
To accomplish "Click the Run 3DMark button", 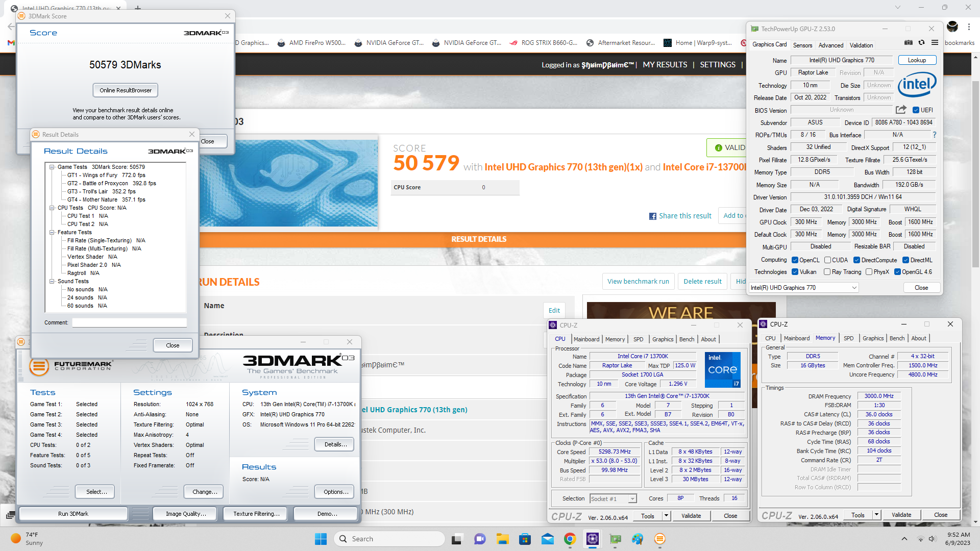I will (x=73, y=514).
